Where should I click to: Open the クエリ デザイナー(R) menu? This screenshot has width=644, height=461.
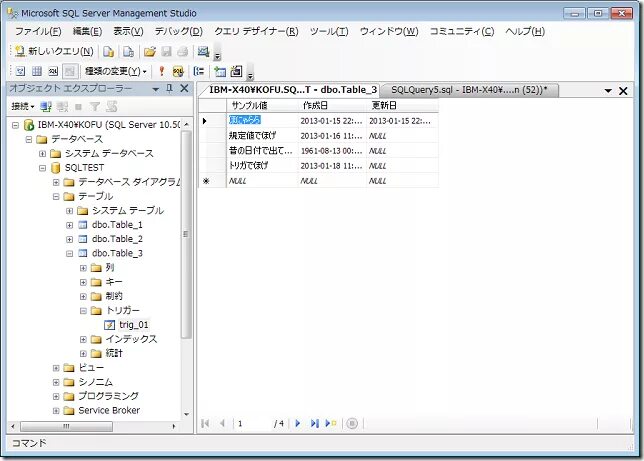point(256,32)
